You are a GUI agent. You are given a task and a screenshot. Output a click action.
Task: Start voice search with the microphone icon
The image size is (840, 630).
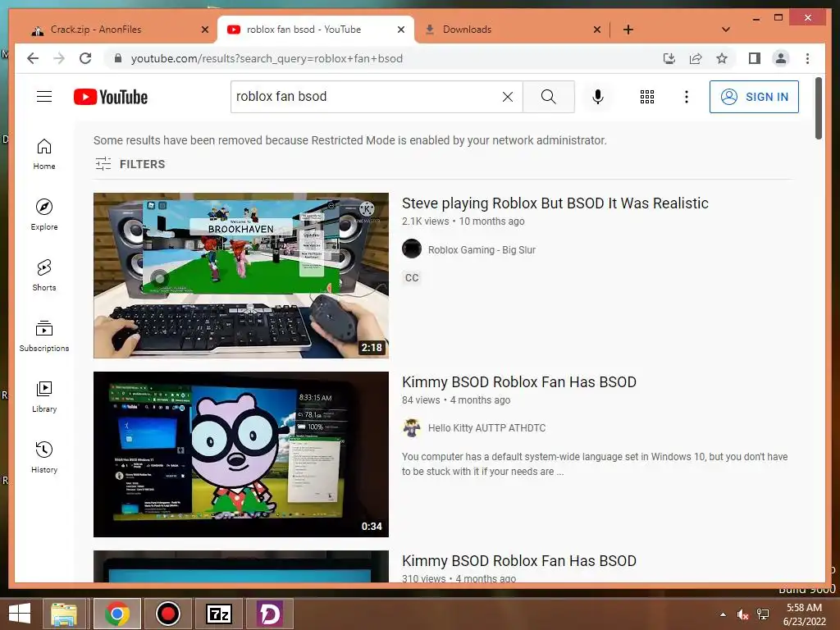click(x=598, y=97)
